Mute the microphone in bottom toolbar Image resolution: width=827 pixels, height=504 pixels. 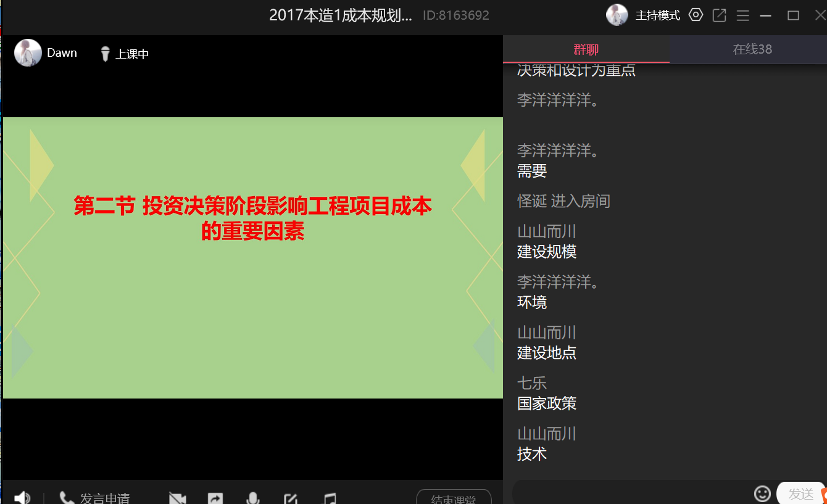tap(252, 498)
